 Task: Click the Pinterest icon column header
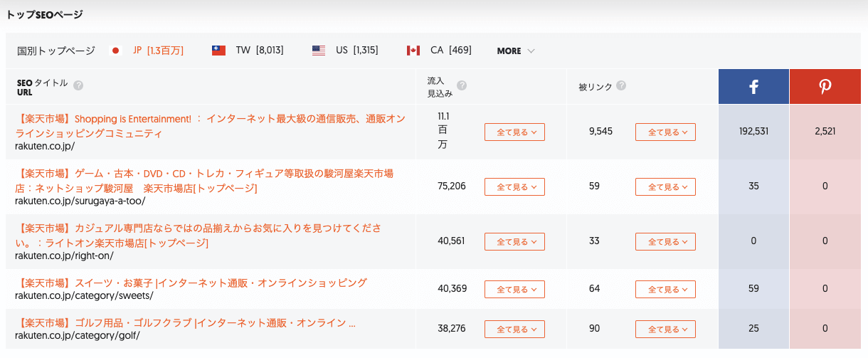[x=825, y=87]
